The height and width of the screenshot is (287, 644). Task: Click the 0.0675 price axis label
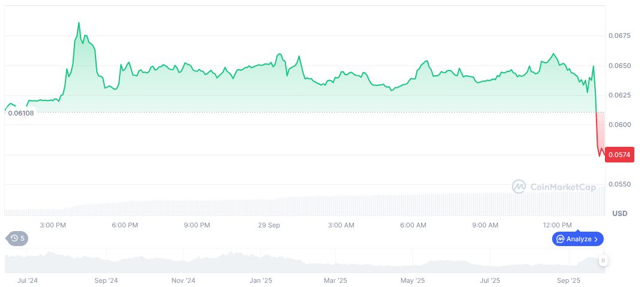pos(619,36)
